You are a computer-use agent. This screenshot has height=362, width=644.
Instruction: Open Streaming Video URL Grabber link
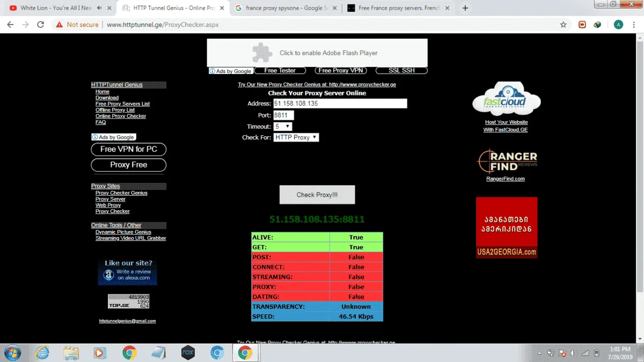pos(131,238)
